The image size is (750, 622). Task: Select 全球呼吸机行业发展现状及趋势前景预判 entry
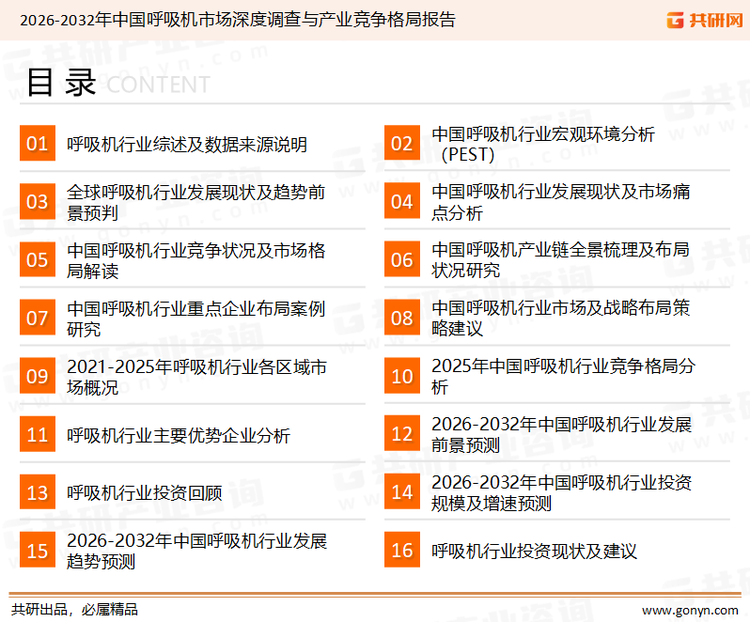(196, 202)
